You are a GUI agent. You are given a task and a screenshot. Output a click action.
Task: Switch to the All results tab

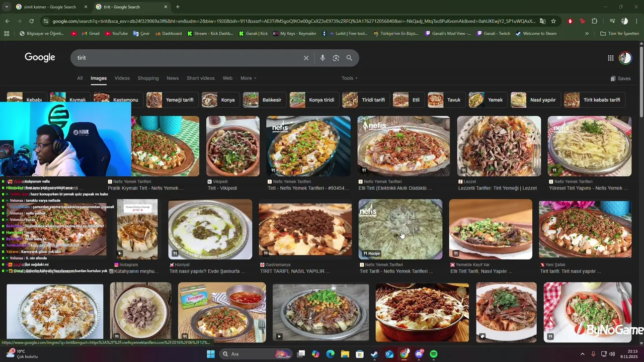tap(79, 78)
